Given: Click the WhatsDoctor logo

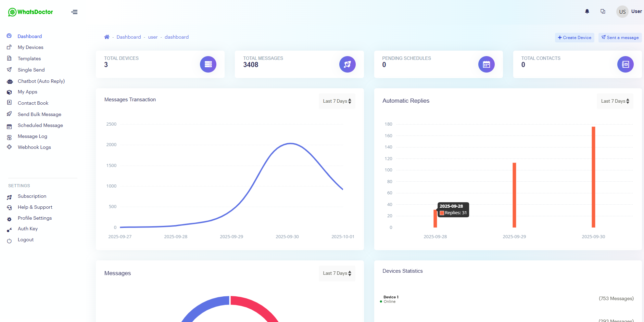Looking at the screenshot, I should tap(30, 12).
